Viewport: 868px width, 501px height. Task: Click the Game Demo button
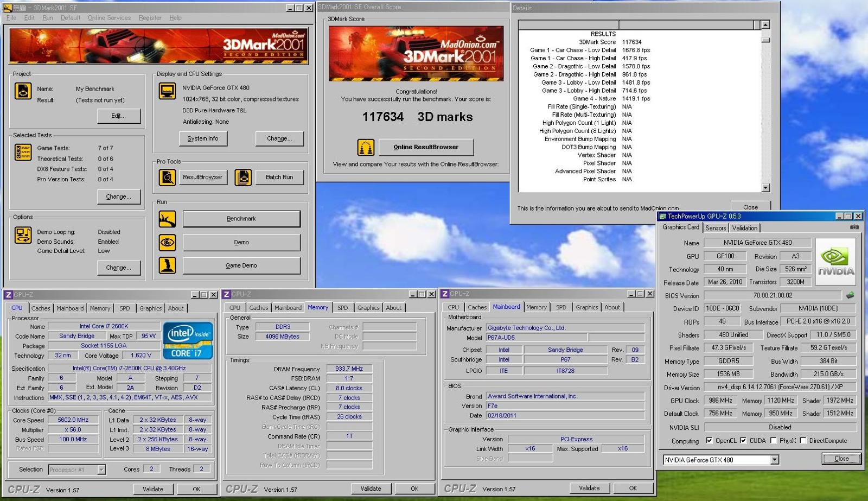click(x=241, y=265)
